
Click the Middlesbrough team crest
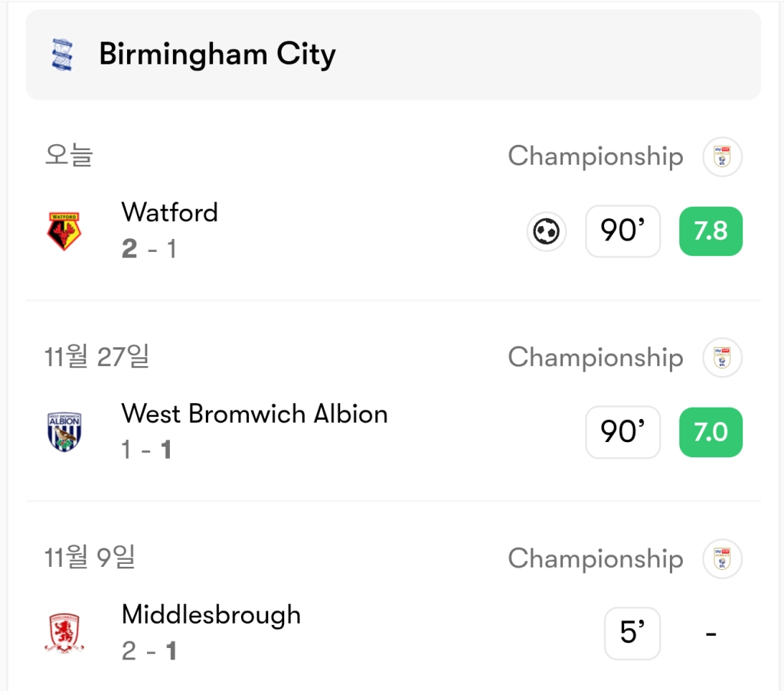pyautogui.click(x=64, y=633)
